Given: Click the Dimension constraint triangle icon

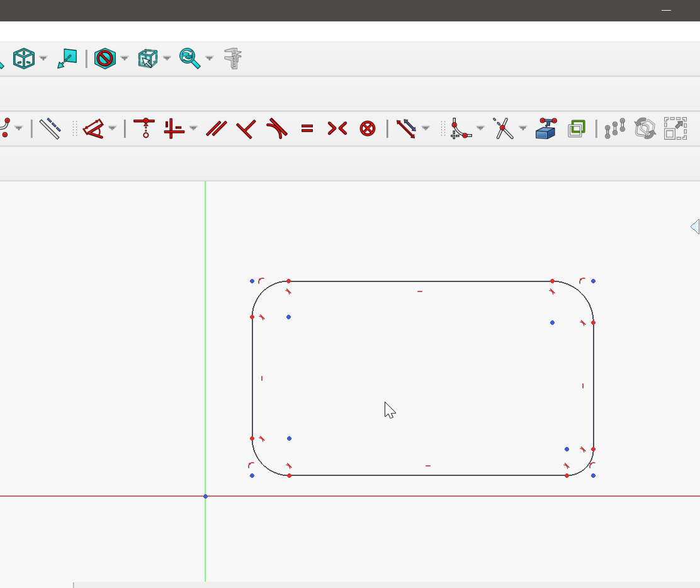Looking at the screenshot, I should point(94,128).
